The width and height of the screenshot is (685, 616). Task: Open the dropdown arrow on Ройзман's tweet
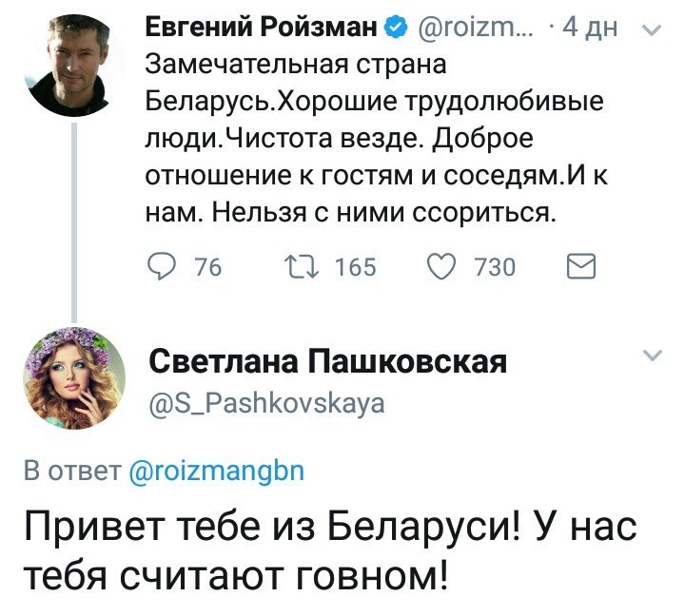pos(652,30)
